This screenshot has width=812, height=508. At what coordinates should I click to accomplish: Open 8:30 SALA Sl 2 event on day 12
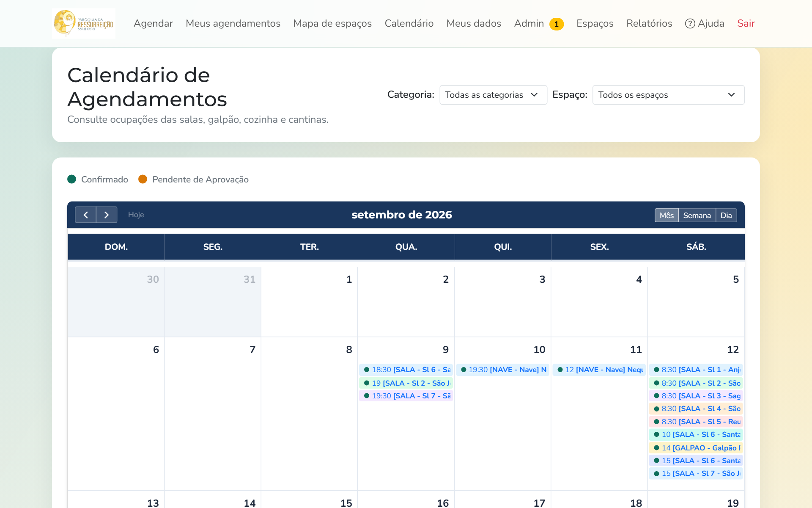click(696, 383)
